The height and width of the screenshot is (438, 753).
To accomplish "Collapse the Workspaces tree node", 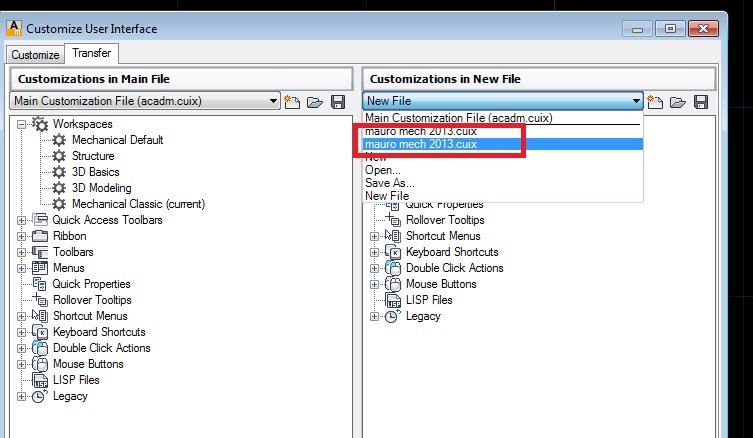I will [21, 124].
